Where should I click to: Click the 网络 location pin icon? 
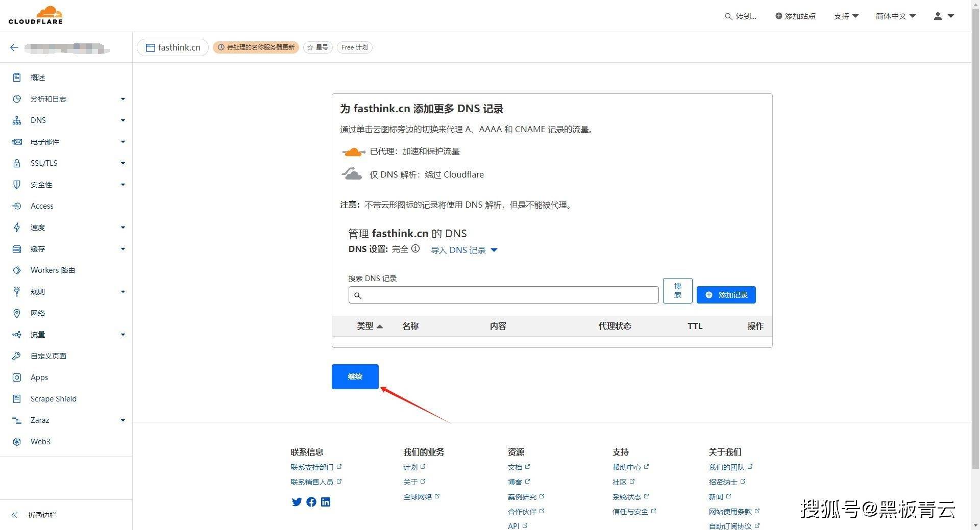(x=17, y=313)
